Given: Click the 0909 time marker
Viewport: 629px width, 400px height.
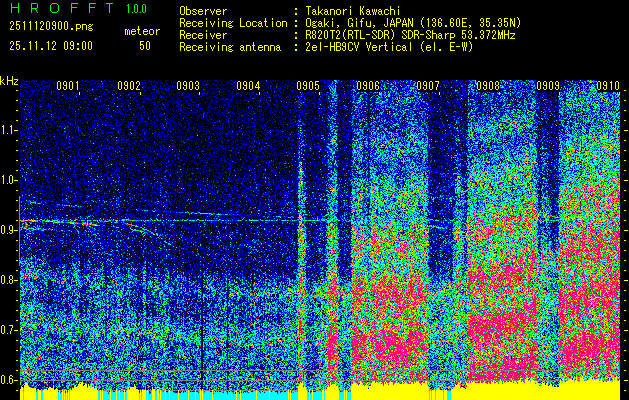Looking at the screenshot, I should coord(548,85).
